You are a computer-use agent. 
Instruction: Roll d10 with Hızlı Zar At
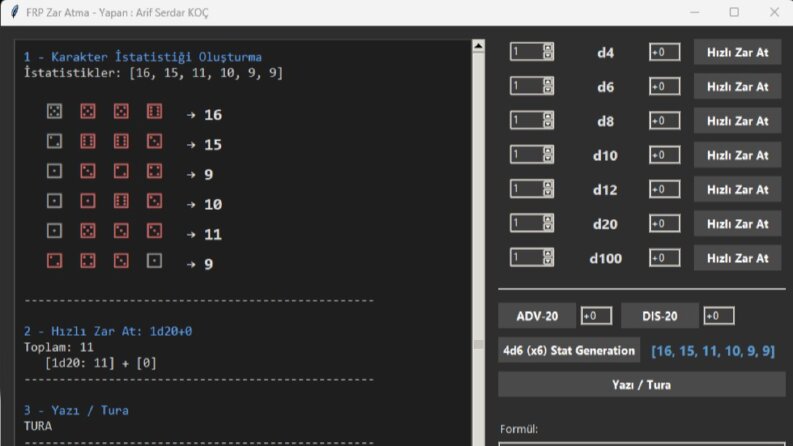pos(737,155)
